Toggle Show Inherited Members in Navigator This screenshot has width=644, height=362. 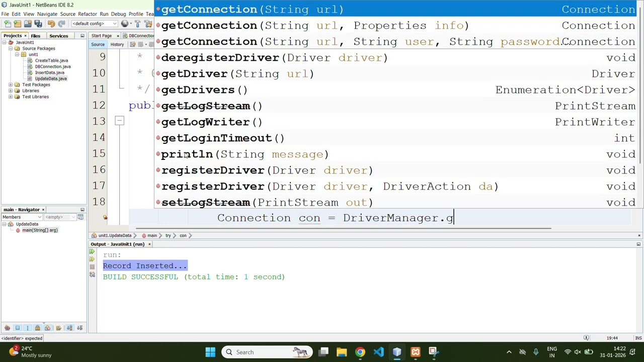pos(7,328)
